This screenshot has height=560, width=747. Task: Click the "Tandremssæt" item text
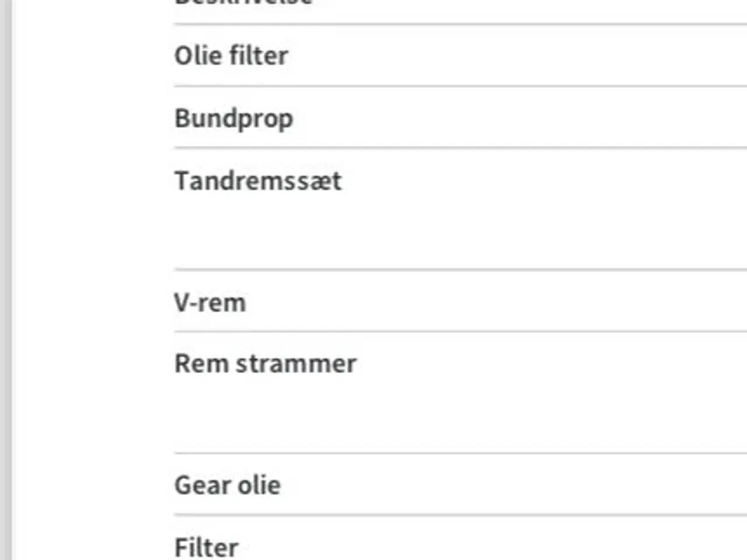pos(258,181)
